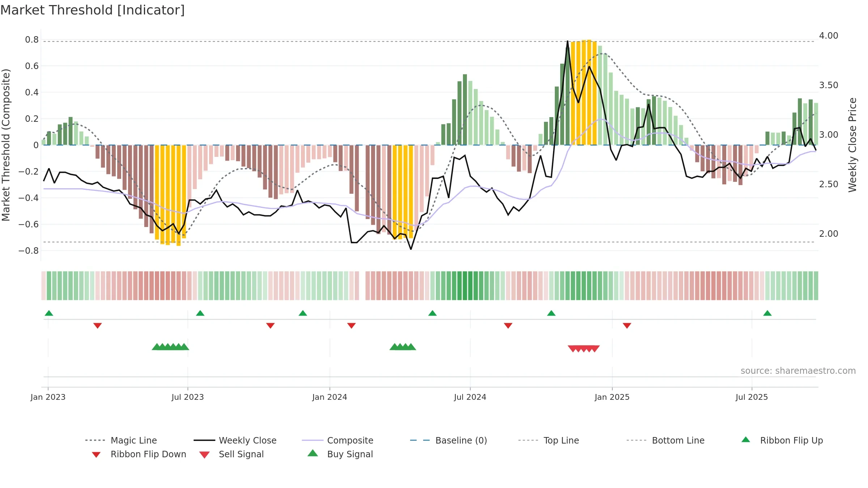Click the ribbon flip up marker near May 2024
This screenshot has height=488, width=868.
432,313
